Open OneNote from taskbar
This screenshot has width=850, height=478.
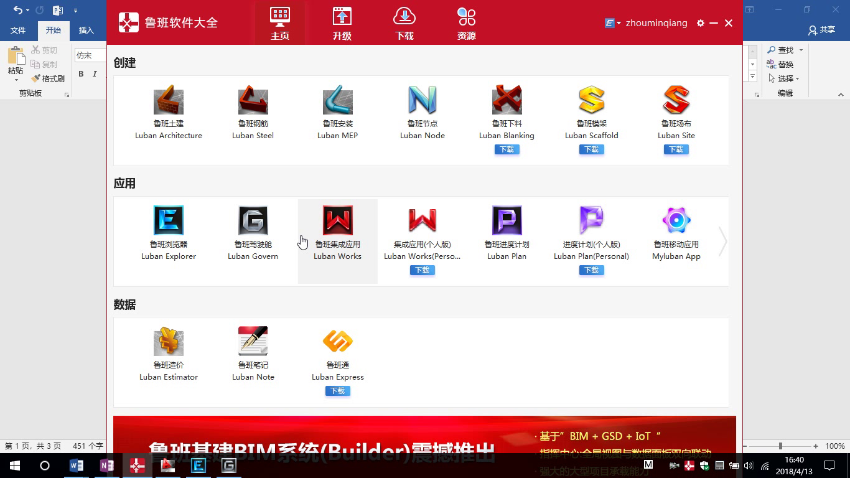[107, 466]
